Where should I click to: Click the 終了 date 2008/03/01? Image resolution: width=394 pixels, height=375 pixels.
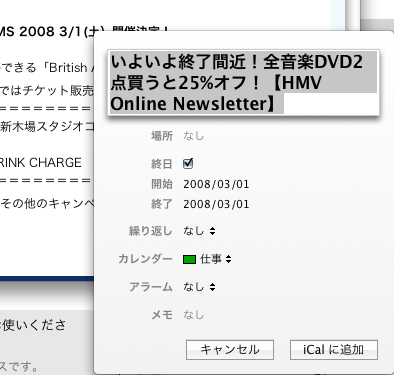tap(216, 204)
